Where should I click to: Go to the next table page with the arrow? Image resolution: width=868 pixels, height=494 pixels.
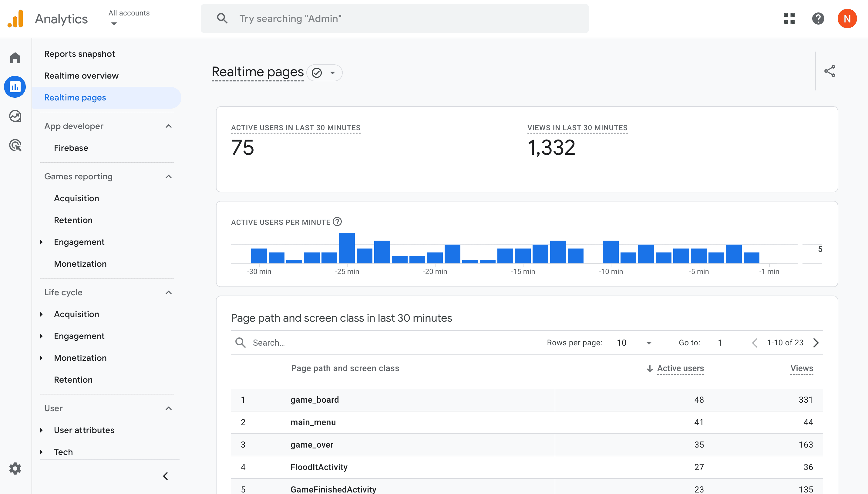[x=816, y=343]
